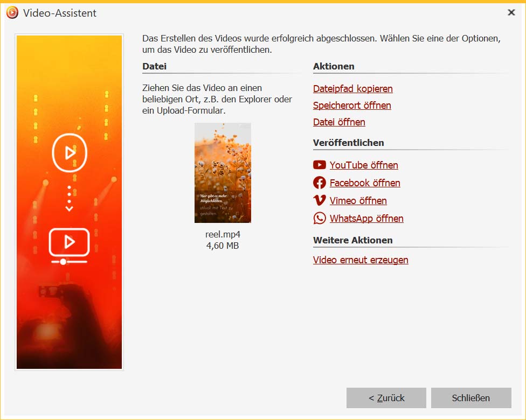Close the Video-Assistent window with X
The image size is (526, 420).
(x=511, y=12)
